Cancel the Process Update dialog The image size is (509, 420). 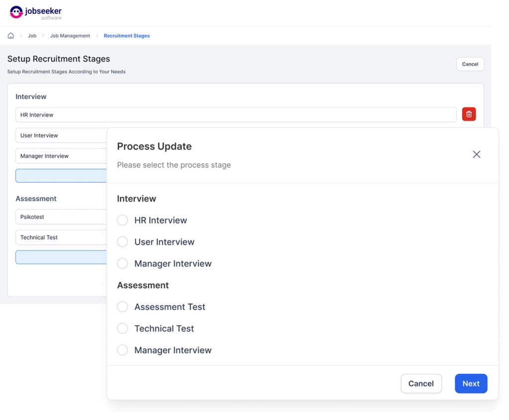click(x=421, y=384)
